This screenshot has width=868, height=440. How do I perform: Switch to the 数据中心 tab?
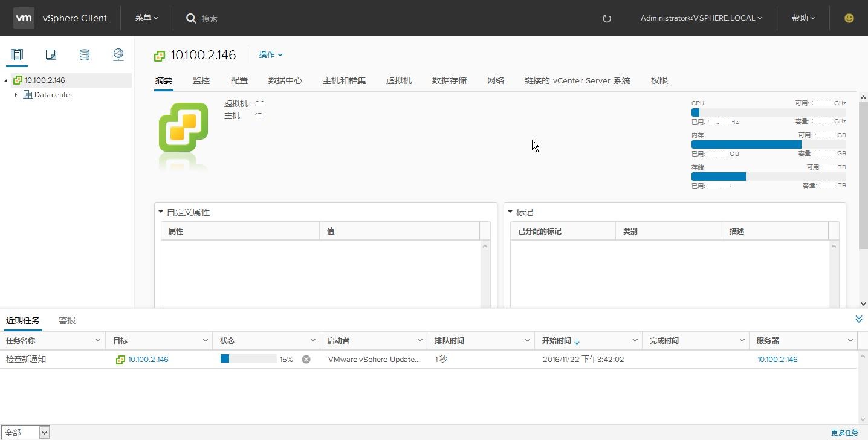tap(285, 80)
